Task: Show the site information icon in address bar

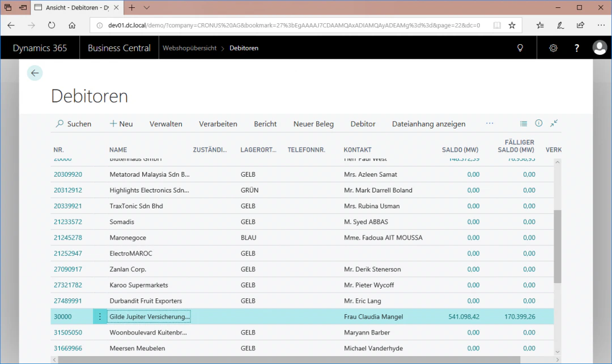Action: 100,25
